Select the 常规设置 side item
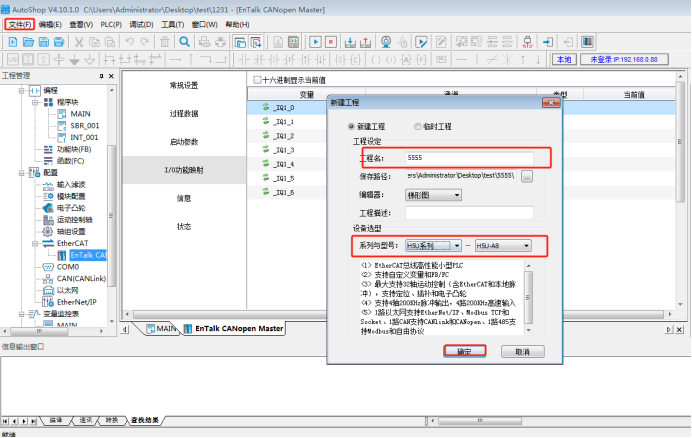The image size is (692, 438). [184, 85]
